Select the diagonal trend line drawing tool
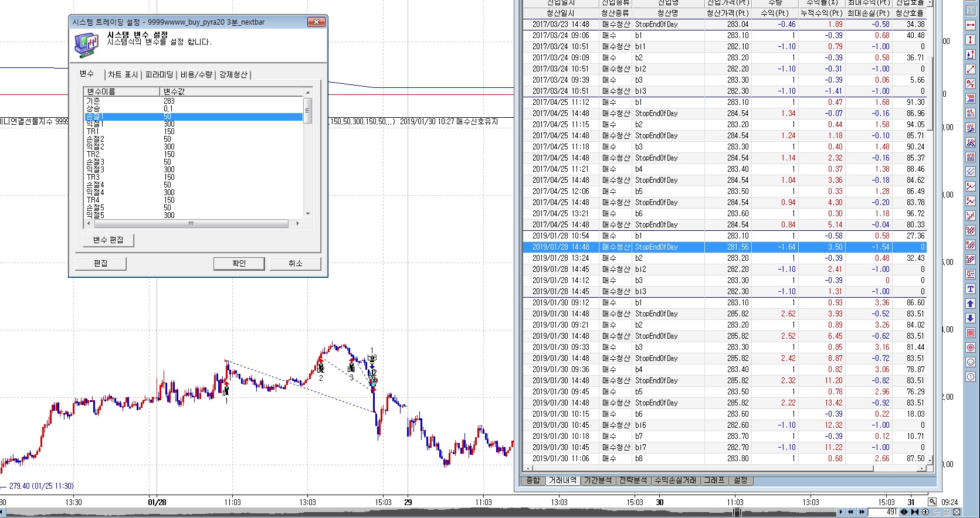The height and width of the screenshot is (518, 980). coord(971,69)
